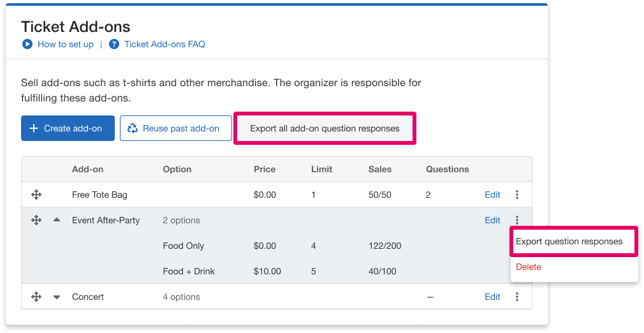Edit the Free Tote Bag add-on

tap(492, 195)
